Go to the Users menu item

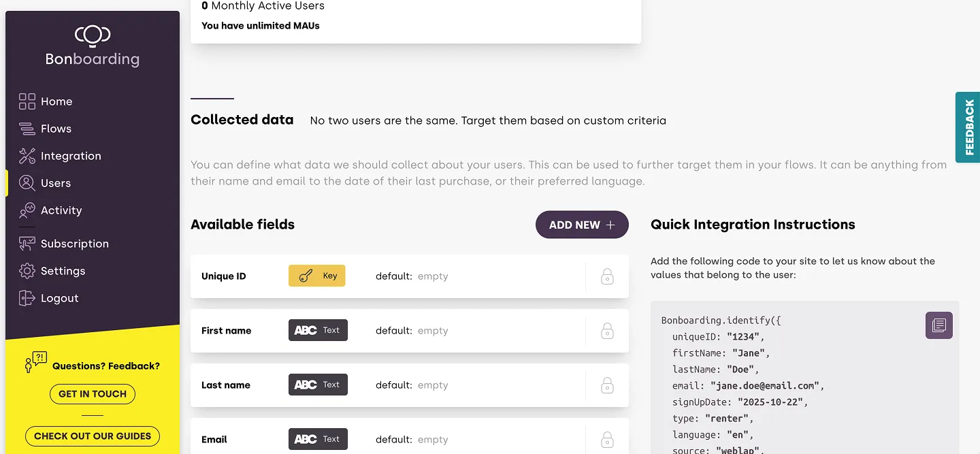56,183
